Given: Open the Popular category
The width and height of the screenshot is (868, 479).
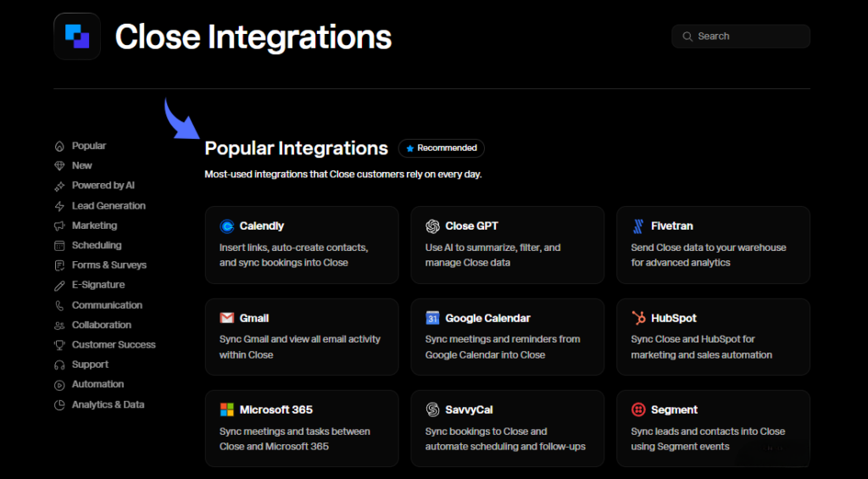Looking at the screenshot, I should click(89, 146).
